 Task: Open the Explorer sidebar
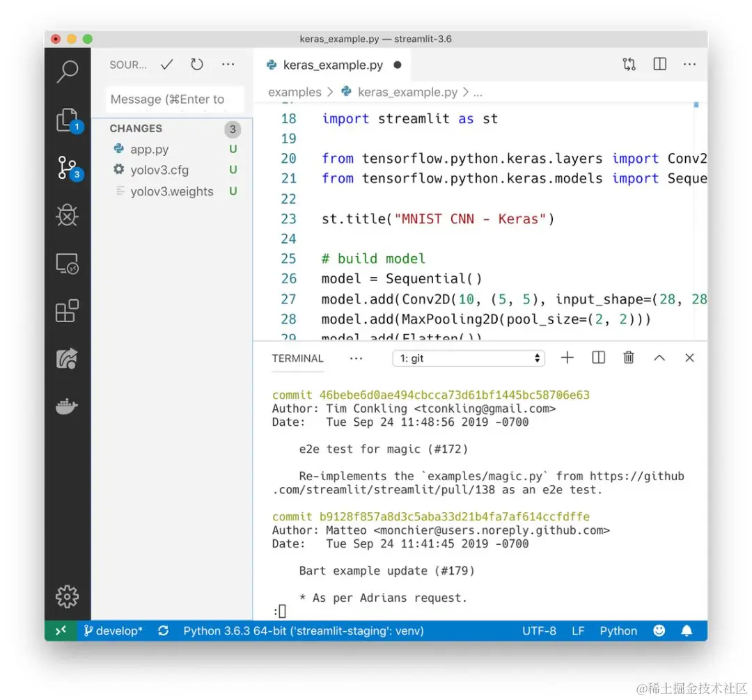pyautogui.click(x=67, y=120)
